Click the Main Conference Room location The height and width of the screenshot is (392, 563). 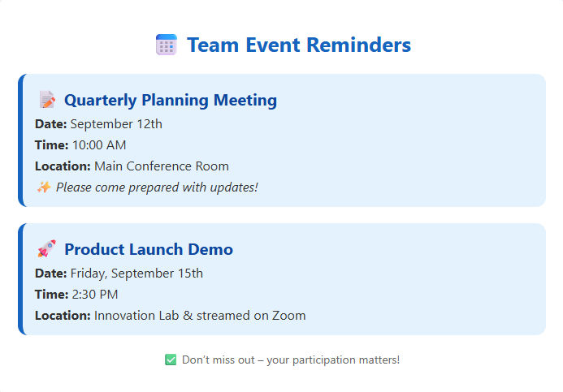(x=161, y=166)
